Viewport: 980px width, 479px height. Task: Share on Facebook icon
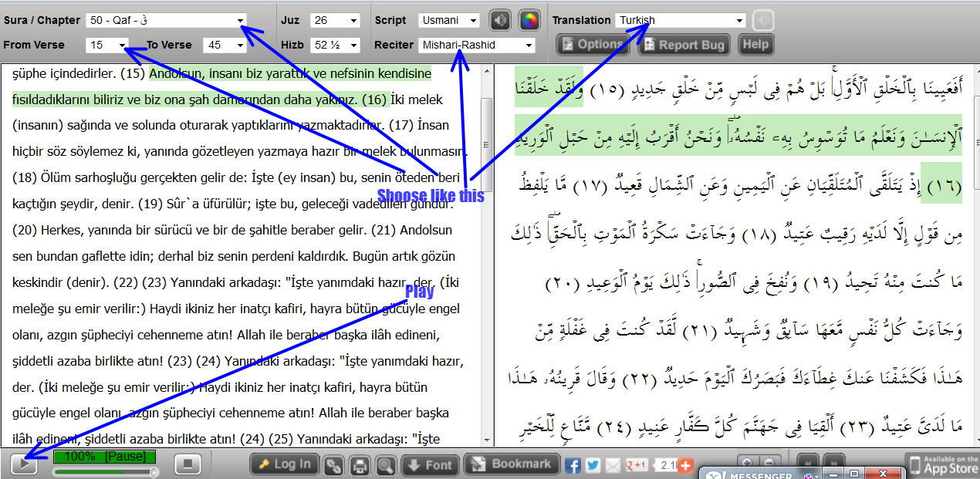[573, 465]
